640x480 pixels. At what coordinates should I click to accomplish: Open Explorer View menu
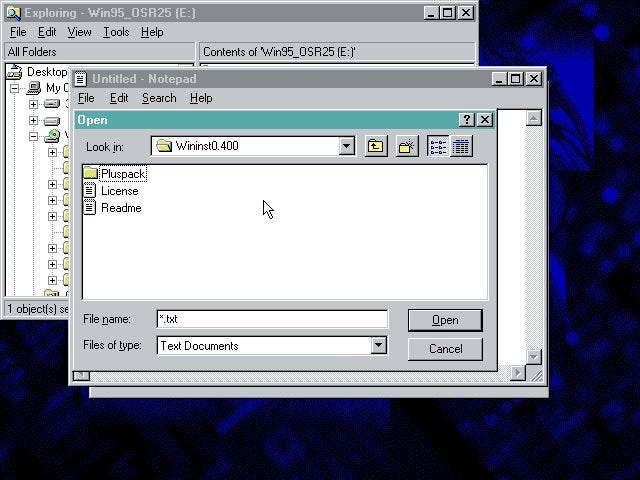coord(79,32)
